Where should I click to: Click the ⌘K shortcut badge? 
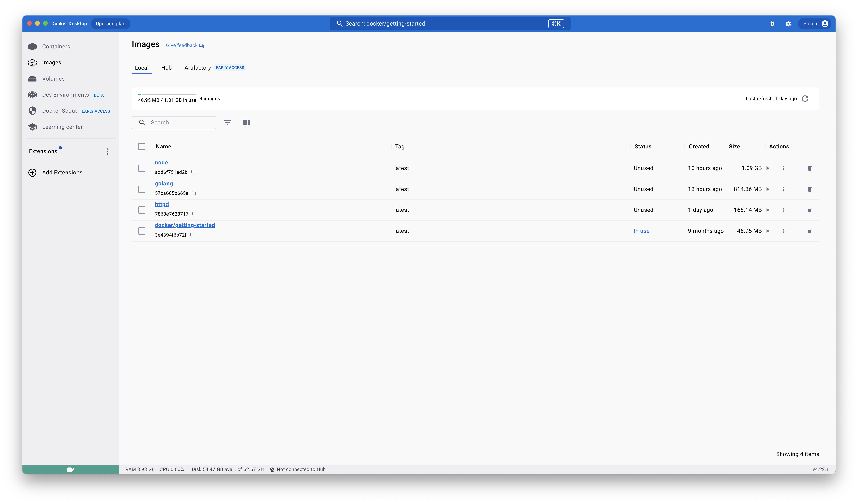556,24
